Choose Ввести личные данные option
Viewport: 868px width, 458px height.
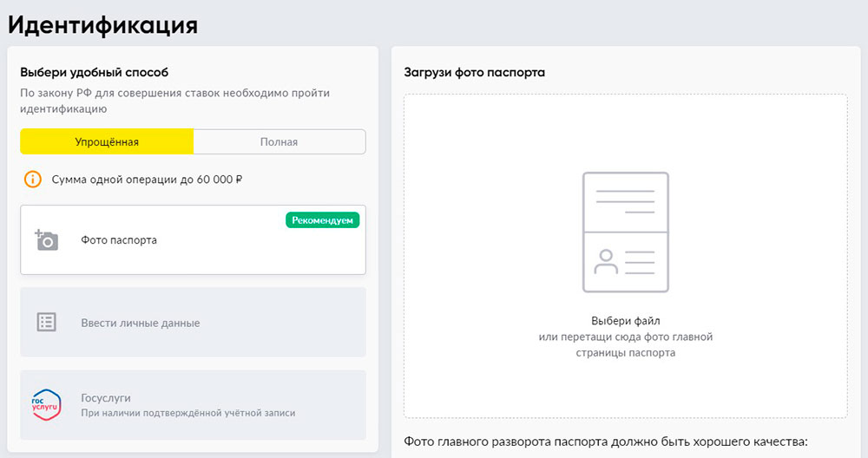point(194,322)
